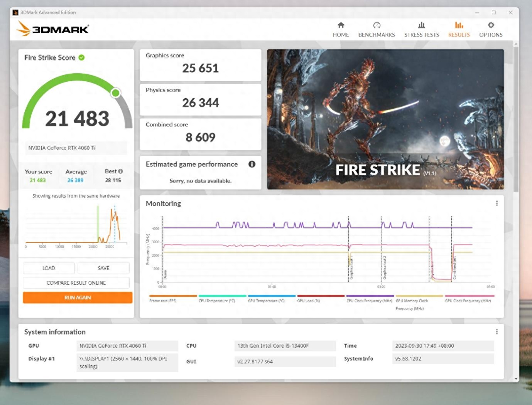Click the vertical scrollbar thumb

pyautogui.click(x=516, y=119)
